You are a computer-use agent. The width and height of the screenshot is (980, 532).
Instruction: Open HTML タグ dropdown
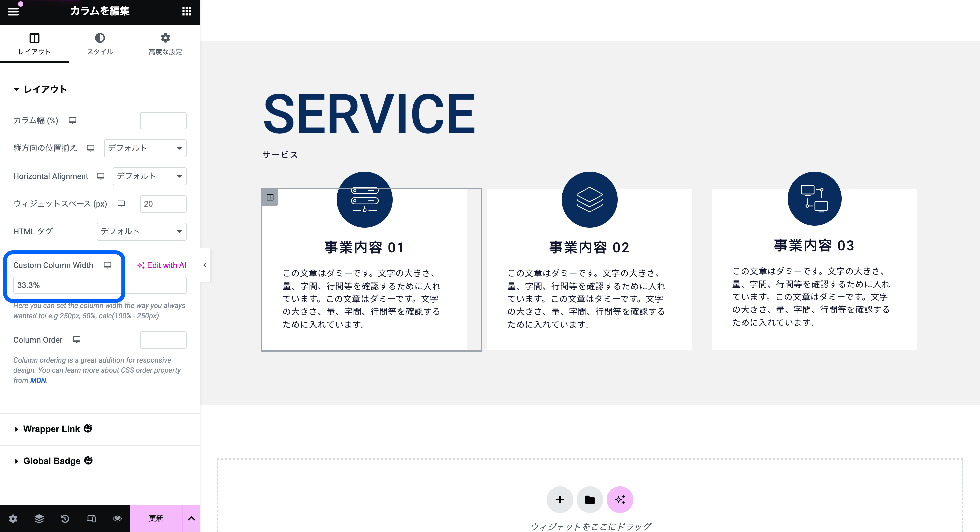[141, 231]
